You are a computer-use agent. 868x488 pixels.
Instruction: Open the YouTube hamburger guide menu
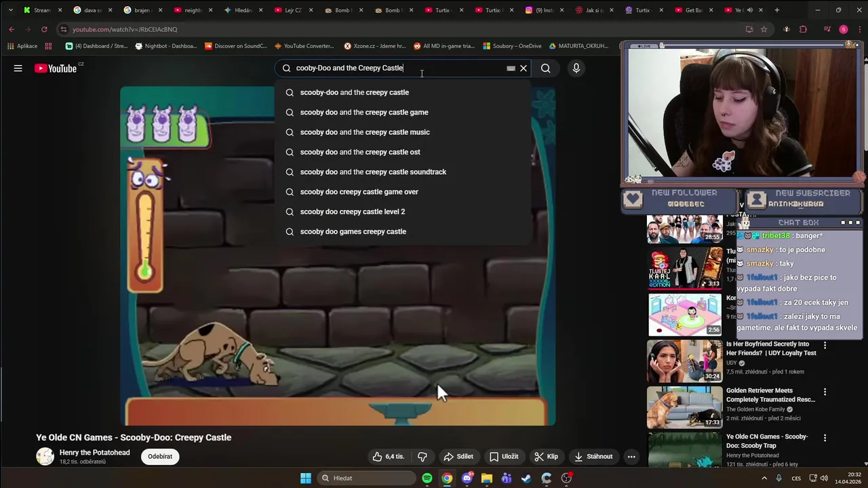(x=18, y=68)
